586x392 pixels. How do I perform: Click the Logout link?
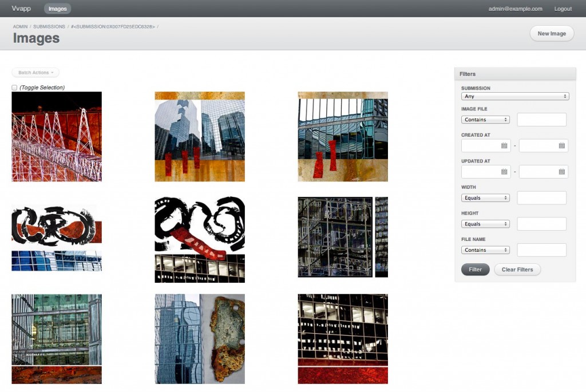click(563, 9)
